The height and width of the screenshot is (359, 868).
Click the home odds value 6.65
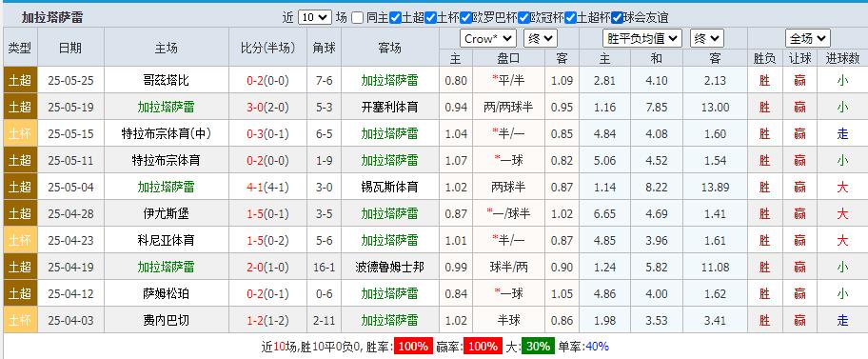604,213
